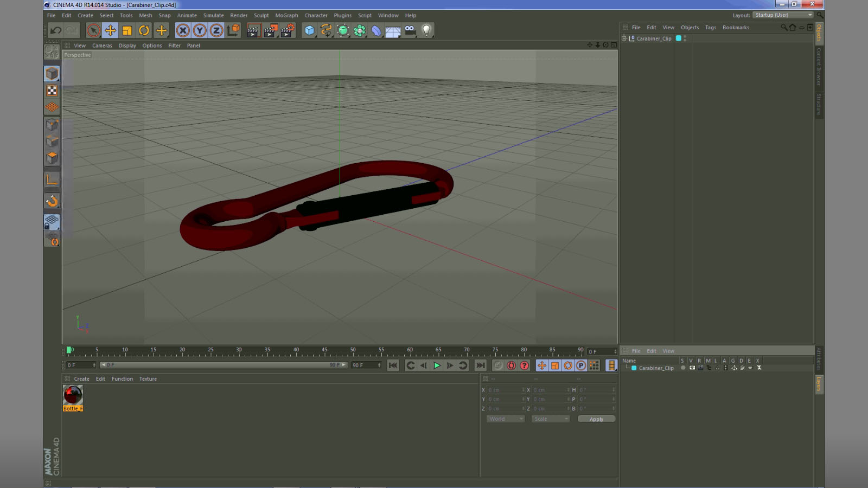Expand Carabiner_Clip object in Object Manager

click(624, 38)
